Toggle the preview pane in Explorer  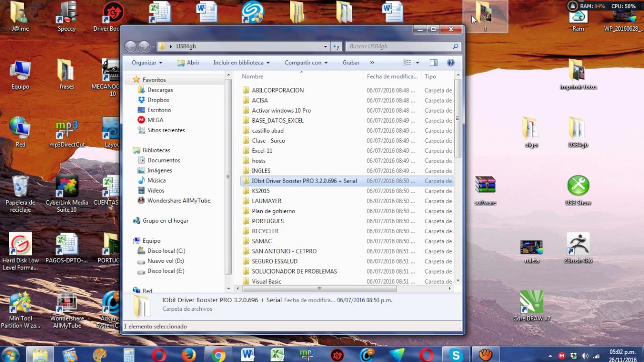tap(434, 63)
